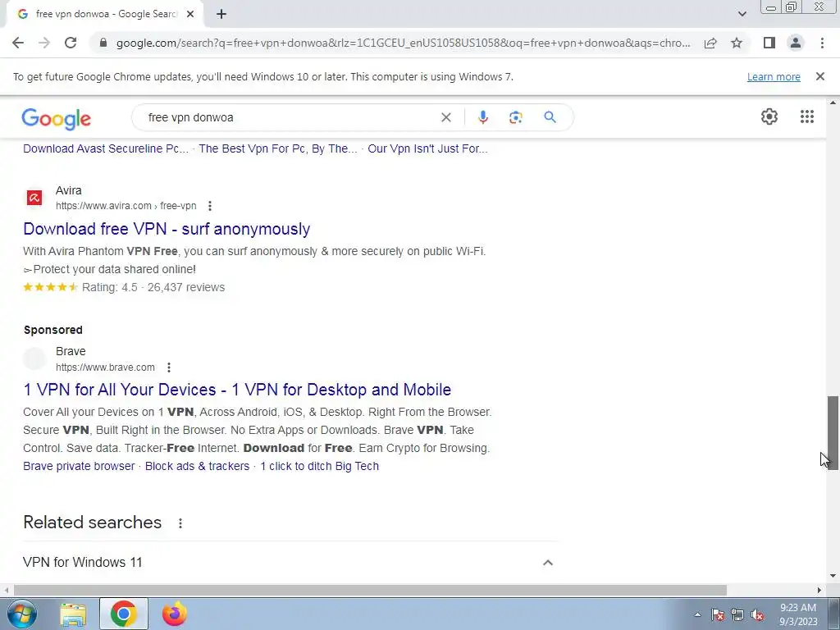This screenshot has height=630, width=840.
Task: Click the address bar URL
Action: click(x=403, y=43)
